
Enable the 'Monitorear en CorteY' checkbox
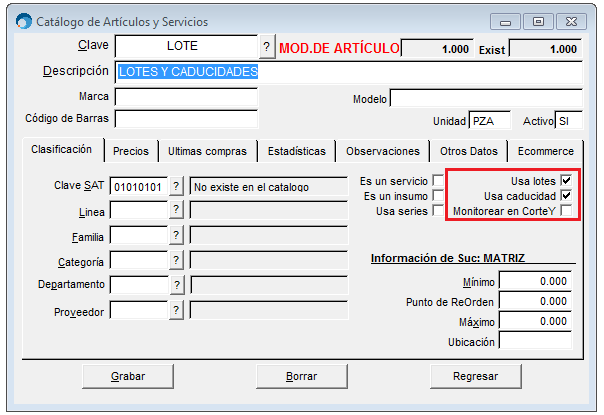566,210
